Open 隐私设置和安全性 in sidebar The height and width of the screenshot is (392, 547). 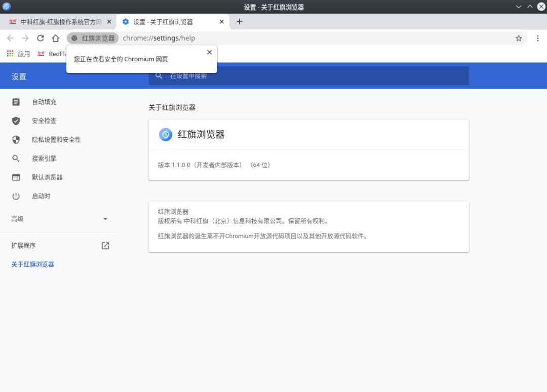(x=56, y=140)
